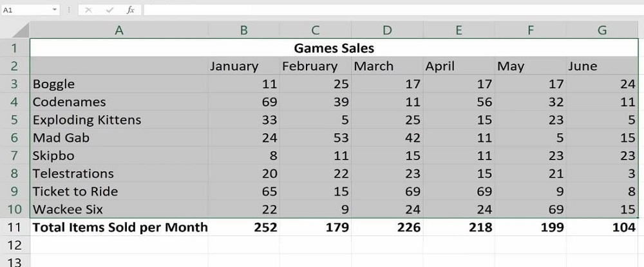Select column D header
The width and height of the screenshot is (644, 267).
(x=386, y=30)
